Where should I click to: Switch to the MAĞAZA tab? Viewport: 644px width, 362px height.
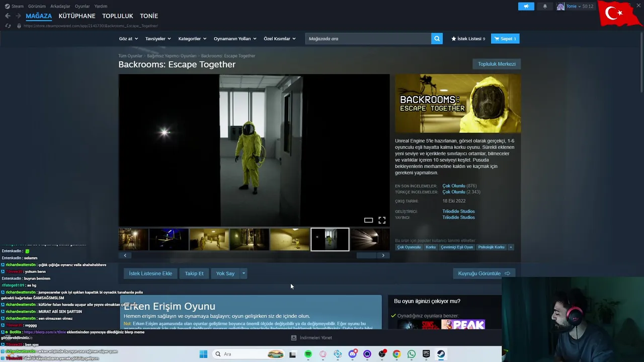point(39,16)
